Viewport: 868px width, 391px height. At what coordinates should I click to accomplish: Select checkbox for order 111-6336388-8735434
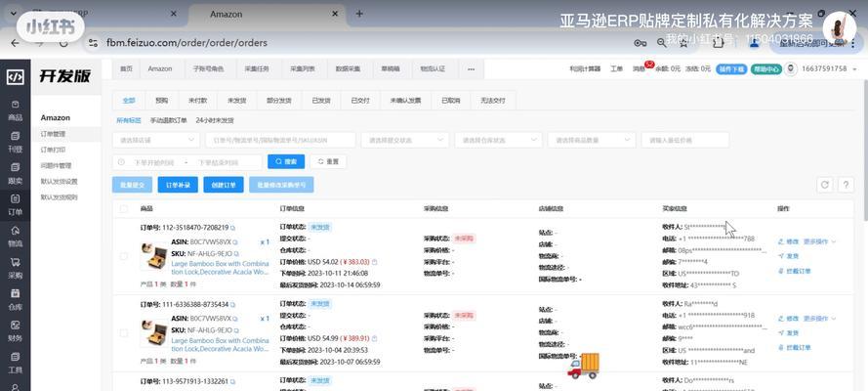tap(123, 333)
